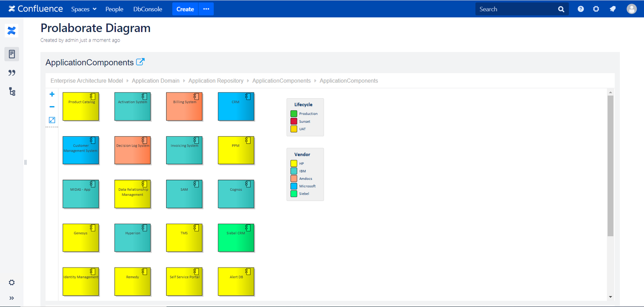Viewport: 644px width, 307px height.
Task: Expand the sidebar with double chevron
Action: (x=12, y=298)
